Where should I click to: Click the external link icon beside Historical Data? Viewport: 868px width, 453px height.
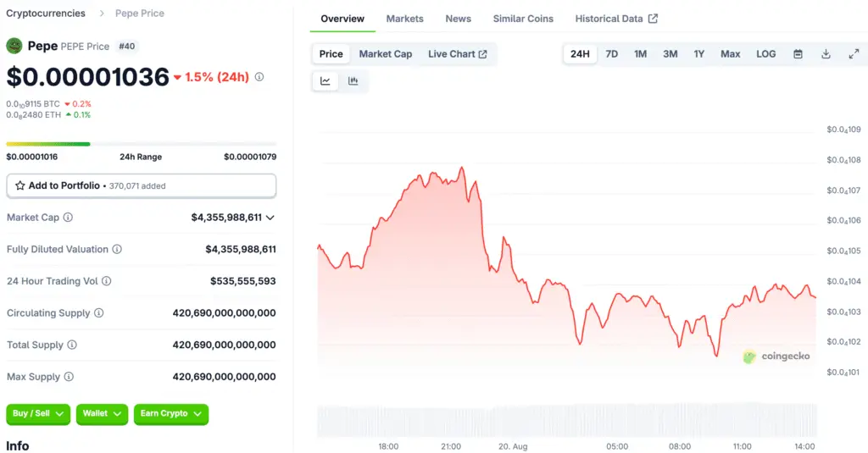pos(654,19)
